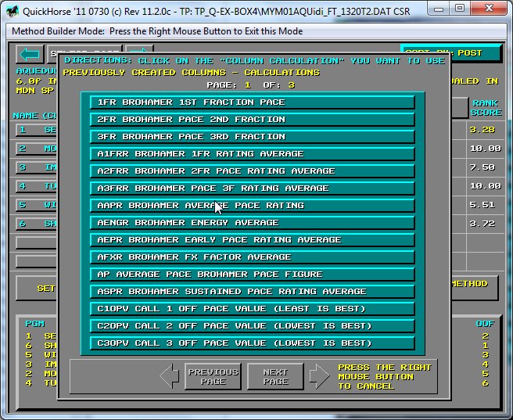Select AENGR Brohamer Energy Average
This screenshot has width=513, height=420.
pos(252,223)
